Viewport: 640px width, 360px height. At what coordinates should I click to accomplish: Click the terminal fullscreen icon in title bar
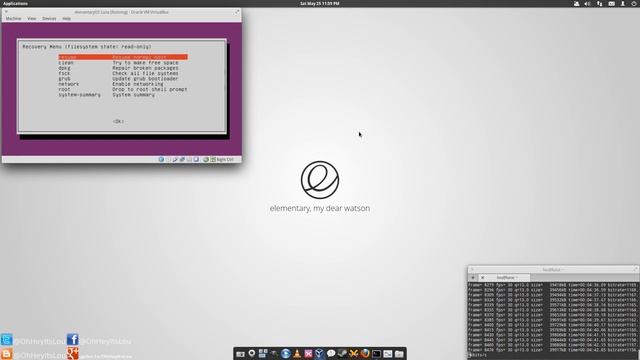point(635,269)
